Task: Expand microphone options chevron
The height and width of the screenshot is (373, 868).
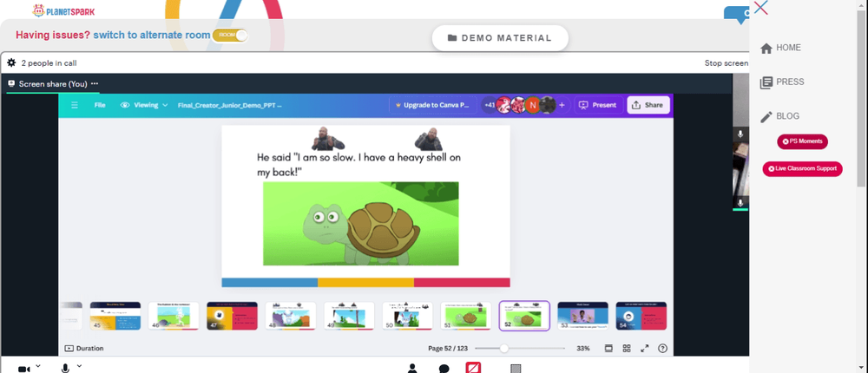Action: pyautogui.click(x=79, y=366)
